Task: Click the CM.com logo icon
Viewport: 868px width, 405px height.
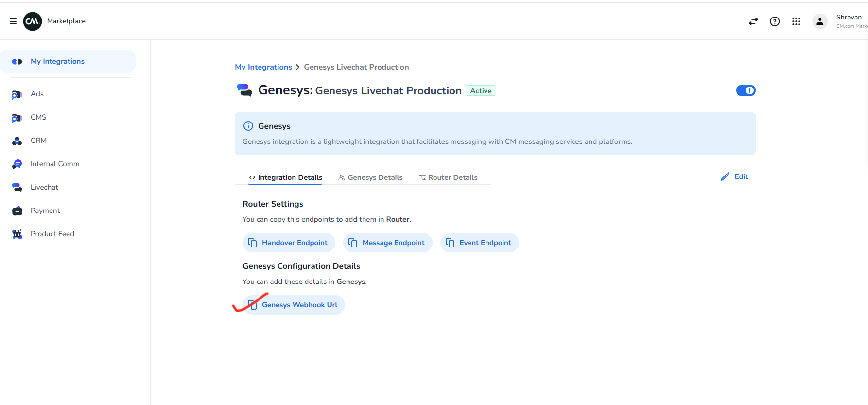Action: click(x=33, y=21)
